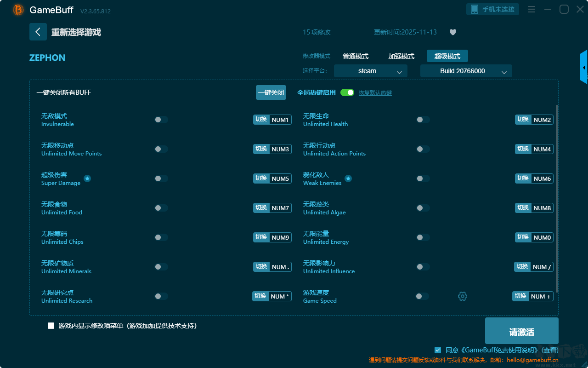
Task: Expand the Build 20766000 version dropdown
Action: [x=466, y=71]
